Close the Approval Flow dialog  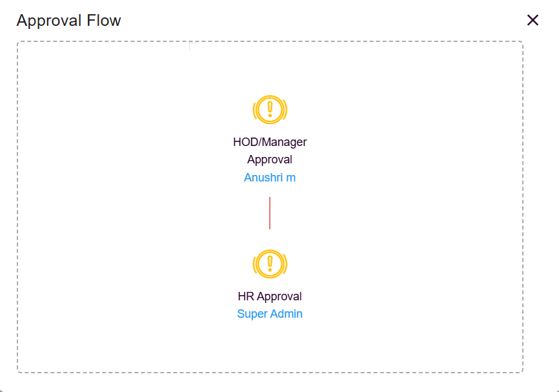[x=533, y=20]
